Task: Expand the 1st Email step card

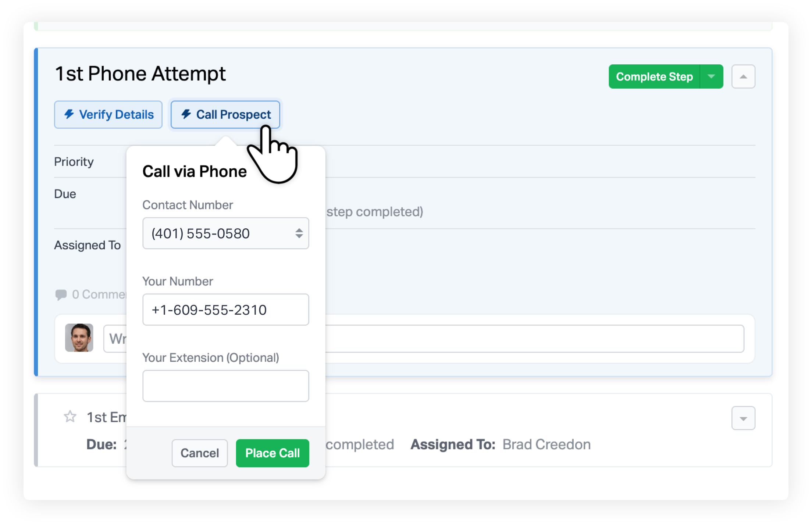Action: (743, 418)
